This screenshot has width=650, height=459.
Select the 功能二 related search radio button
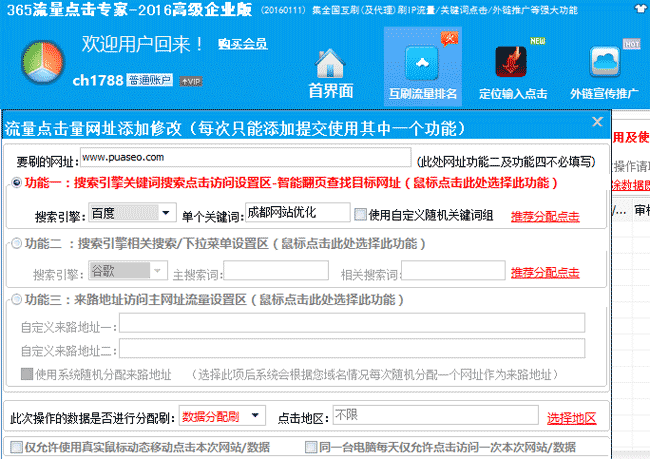coord(15,242)
